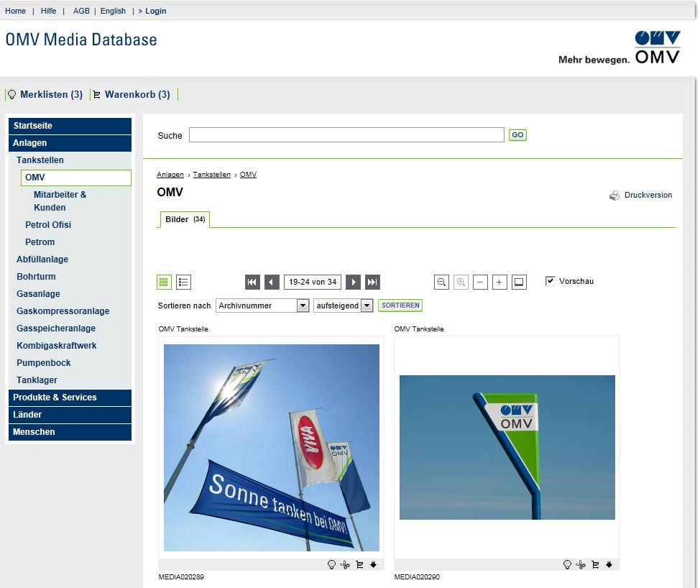Jump to last page of results
The height and width of the screenshot is (588, 700).
[372, 282]
